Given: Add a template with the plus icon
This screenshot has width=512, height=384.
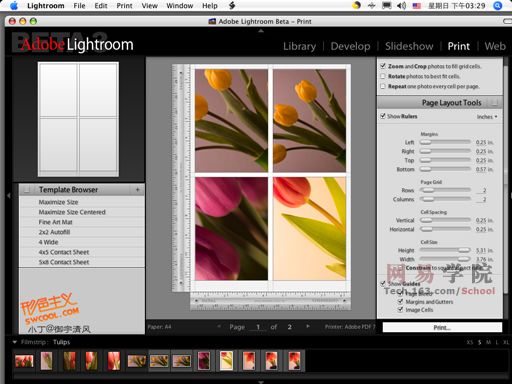Looking at the screenshot, I should (x=137, y=190).
